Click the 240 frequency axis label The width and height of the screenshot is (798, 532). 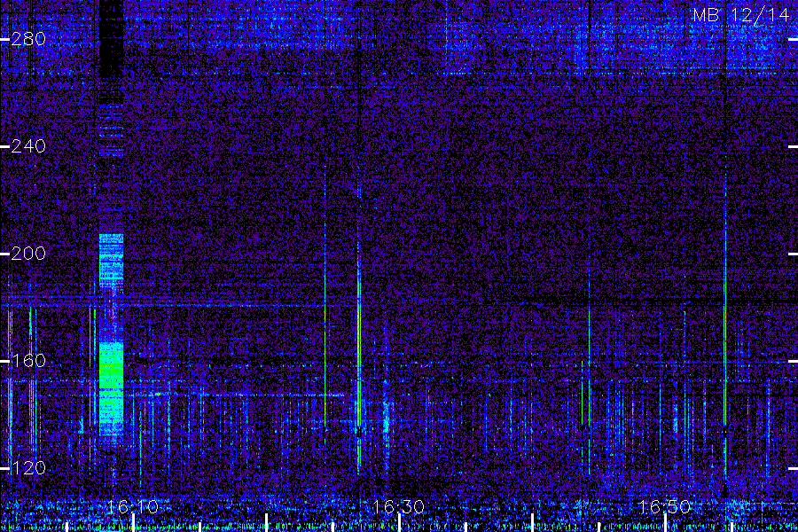28,146
